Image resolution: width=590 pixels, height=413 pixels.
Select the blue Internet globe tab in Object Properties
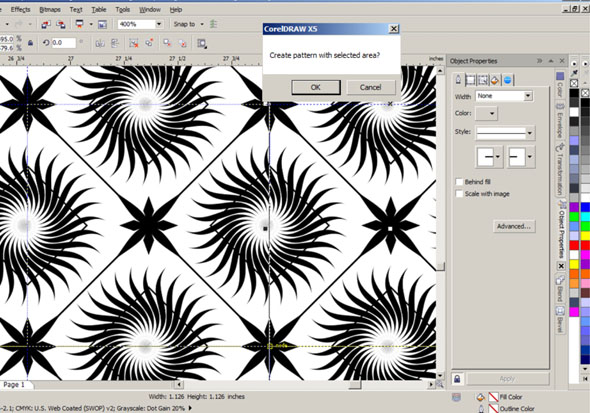click(508, 80)
